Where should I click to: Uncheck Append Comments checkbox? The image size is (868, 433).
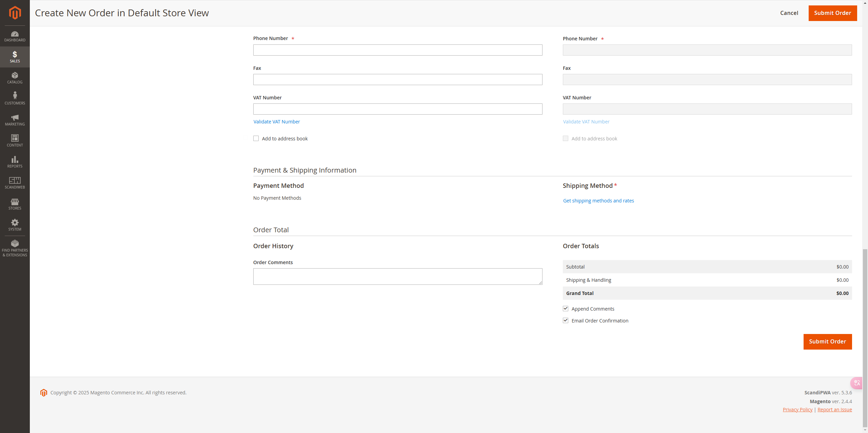click(566, 309)
